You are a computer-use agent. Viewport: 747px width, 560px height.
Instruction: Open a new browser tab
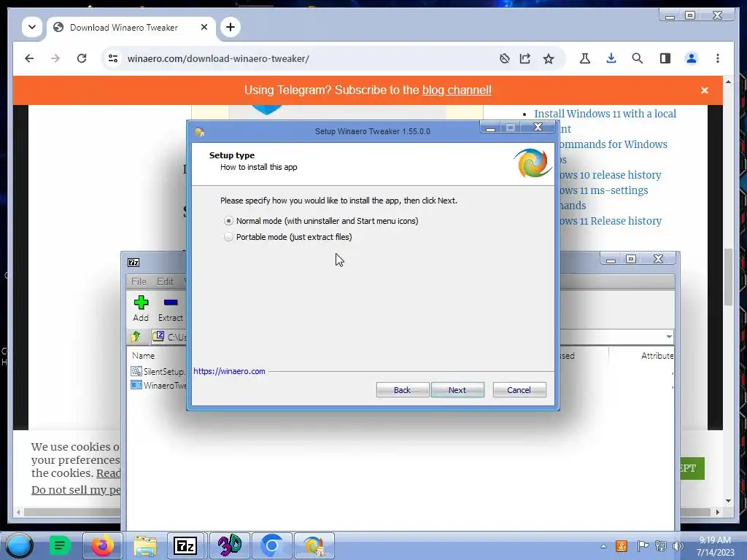[x=231, y=27]
